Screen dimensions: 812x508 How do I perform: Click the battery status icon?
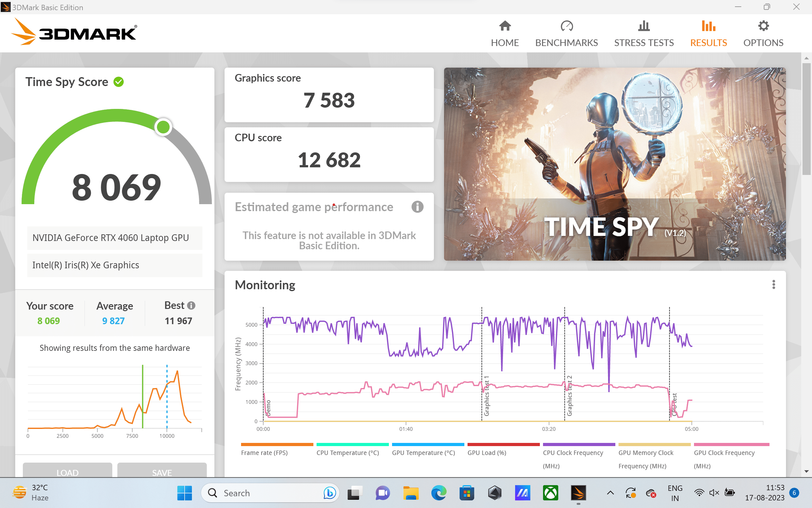point(730,493)
